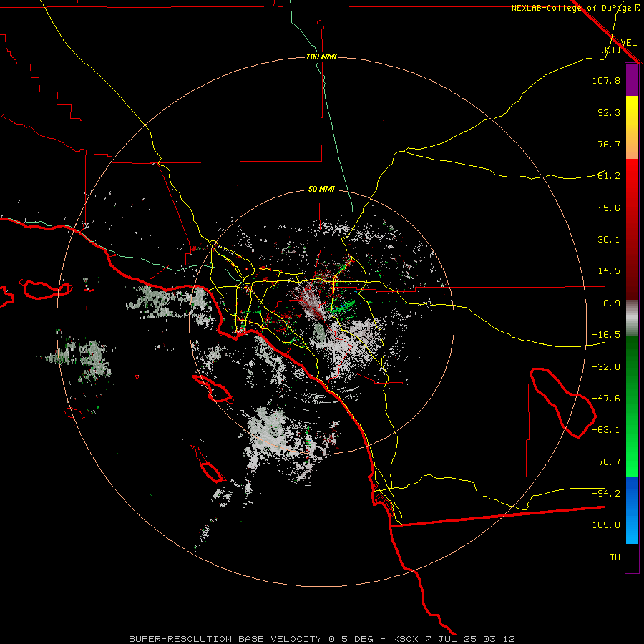
Task: Click the 76.7 legend value
Action: 609,144
